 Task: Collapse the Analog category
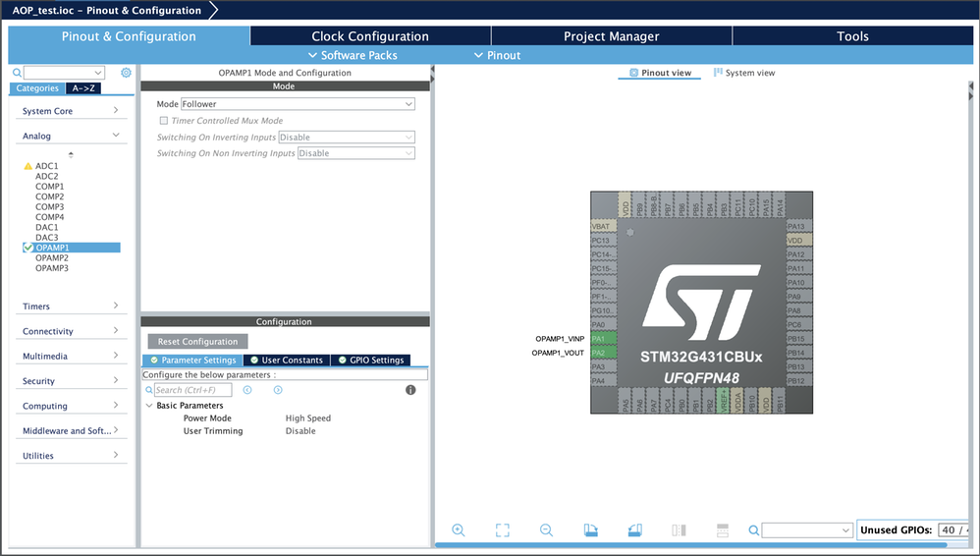click(x=116, y=136)
